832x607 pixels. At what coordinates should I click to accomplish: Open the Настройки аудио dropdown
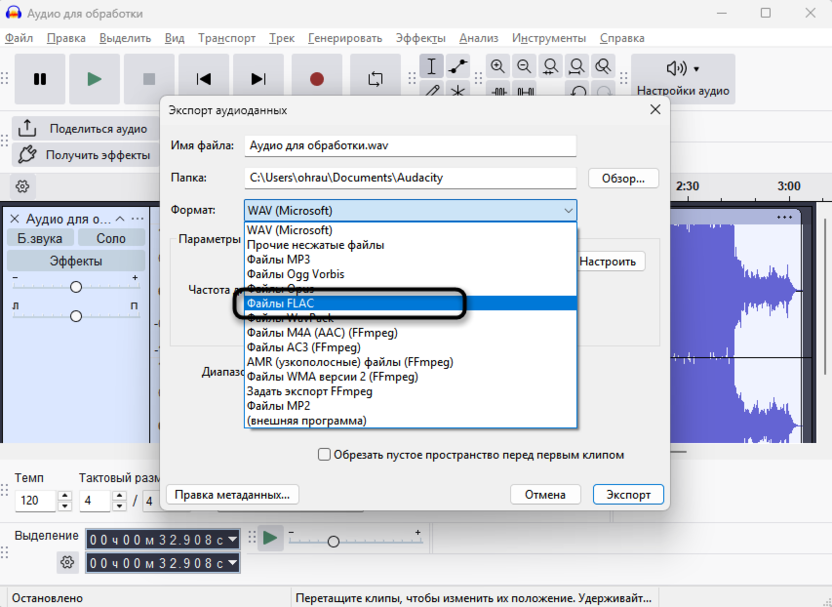click(683, 78)
